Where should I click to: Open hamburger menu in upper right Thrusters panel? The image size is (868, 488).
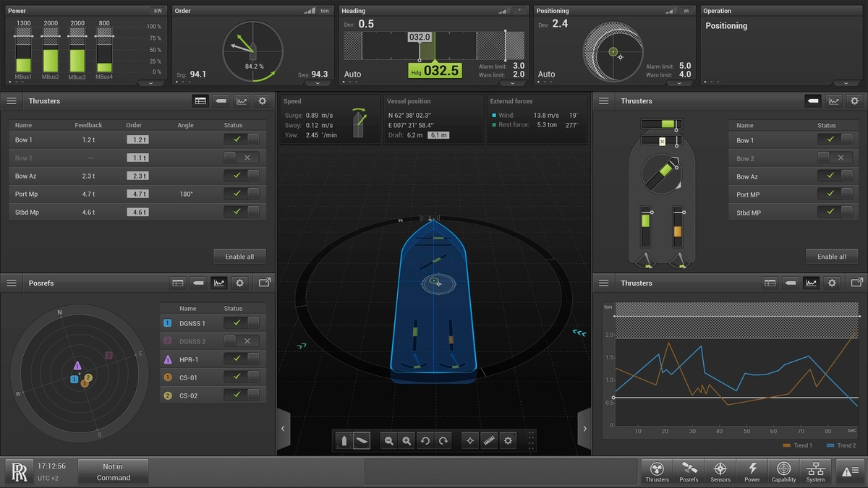coord(604,101)
